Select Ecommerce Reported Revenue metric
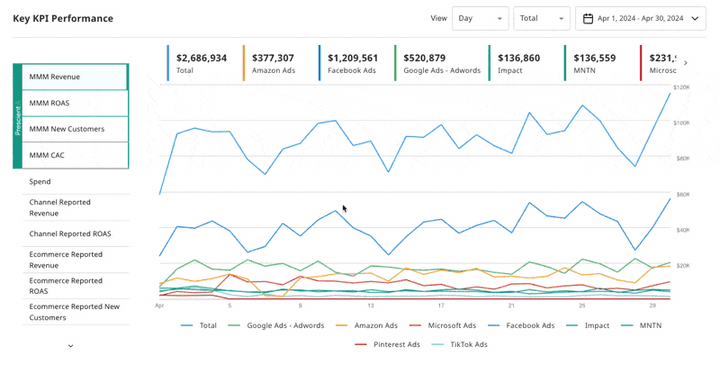The image size is (720, 383). coord(76,260)
